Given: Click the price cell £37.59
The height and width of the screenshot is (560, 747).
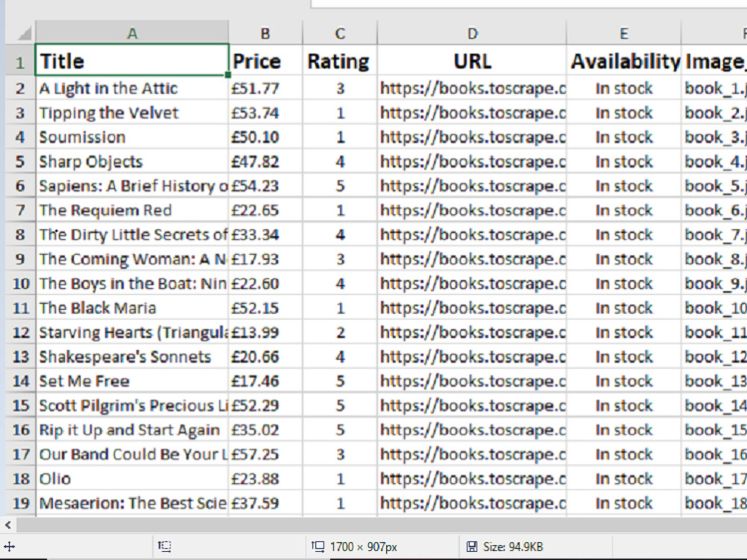Looking at the screenshot, I should click(x=265, y=503).
